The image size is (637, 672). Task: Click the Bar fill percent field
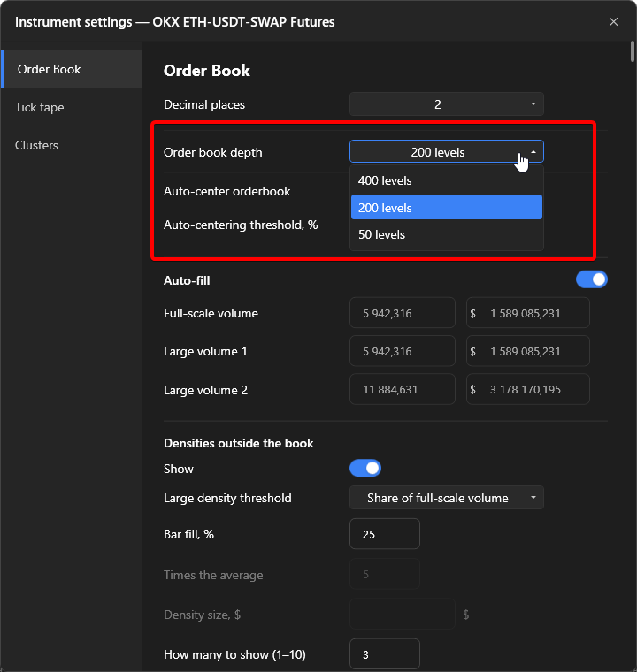click(x=385, y=534)
